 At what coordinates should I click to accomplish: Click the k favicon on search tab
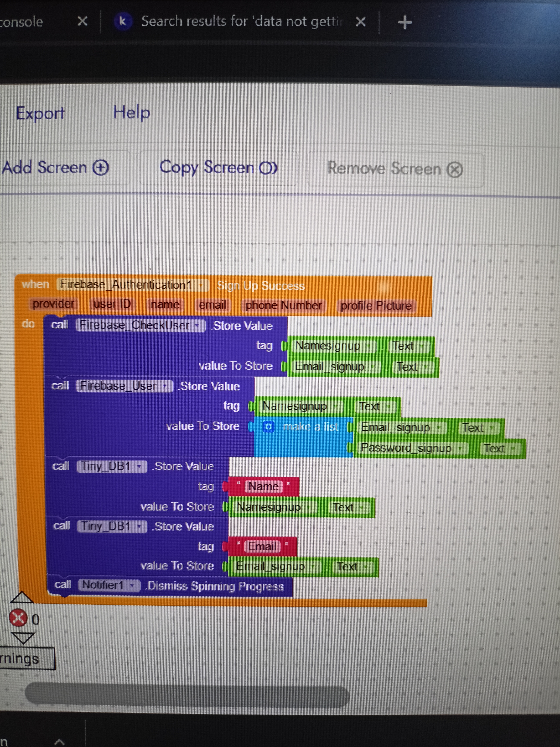click(x=123, y=22)
